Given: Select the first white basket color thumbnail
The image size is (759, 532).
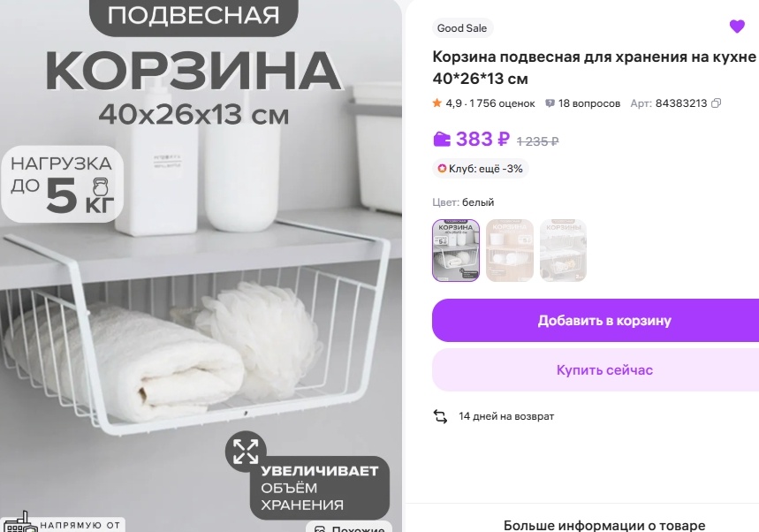Looking at the screenshot, I should point(456,250).
